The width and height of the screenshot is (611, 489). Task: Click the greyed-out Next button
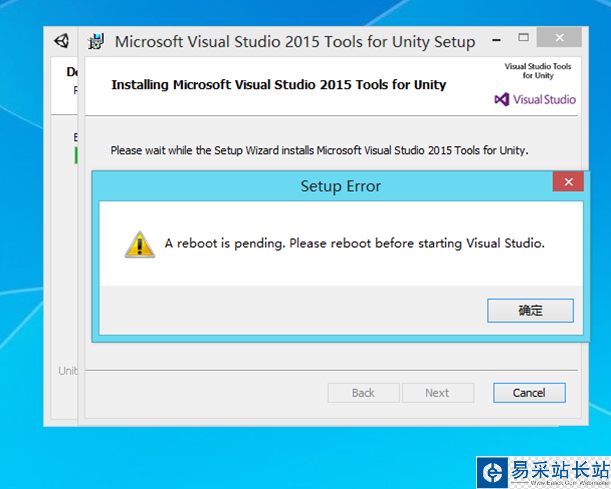(437, 393)
